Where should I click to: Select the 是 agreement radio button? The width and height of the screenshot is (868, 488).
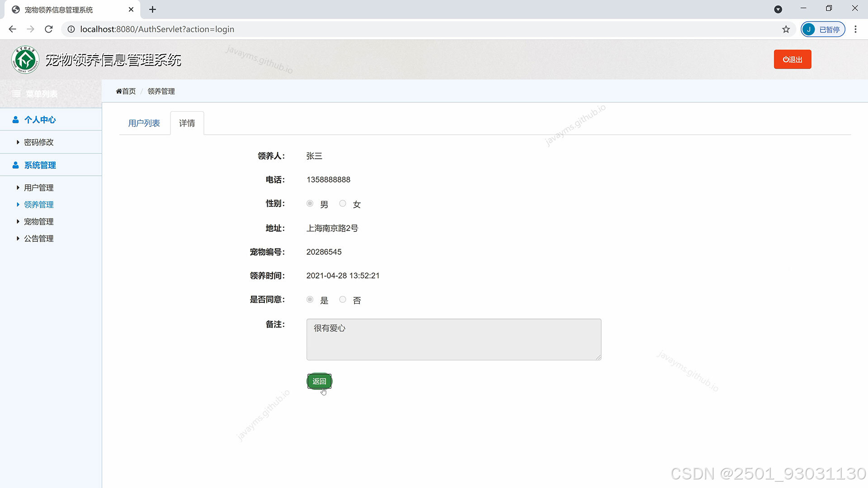[x=310, y=300]
